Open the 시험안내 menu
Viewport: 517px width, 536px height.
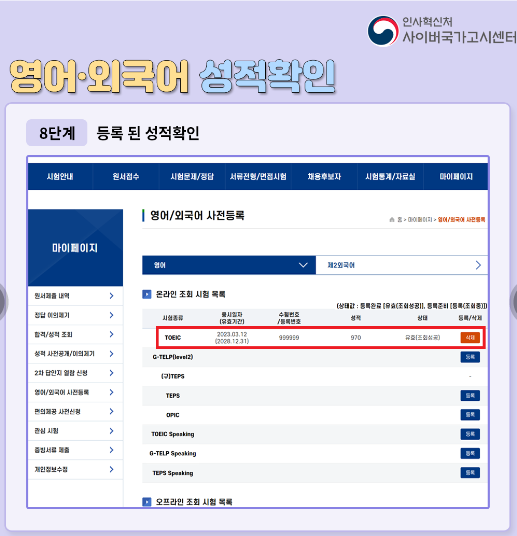pos(60,176)
